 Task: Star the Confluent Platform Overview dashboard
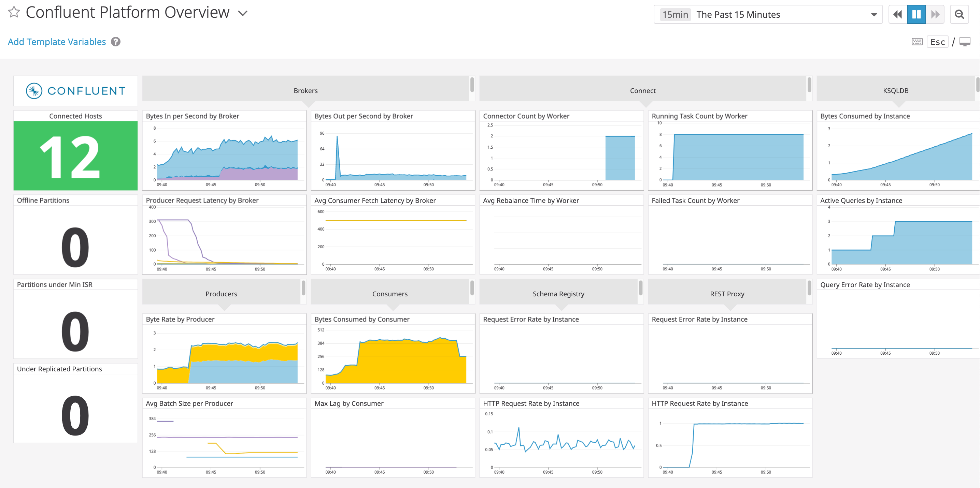tap(14, 12)
